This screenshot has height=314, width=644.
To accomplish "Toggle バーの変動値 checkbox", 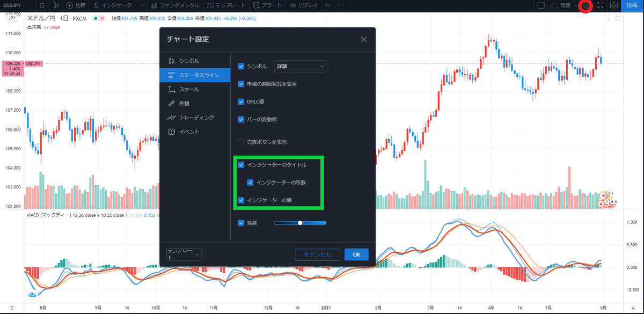I will (241, 119).
